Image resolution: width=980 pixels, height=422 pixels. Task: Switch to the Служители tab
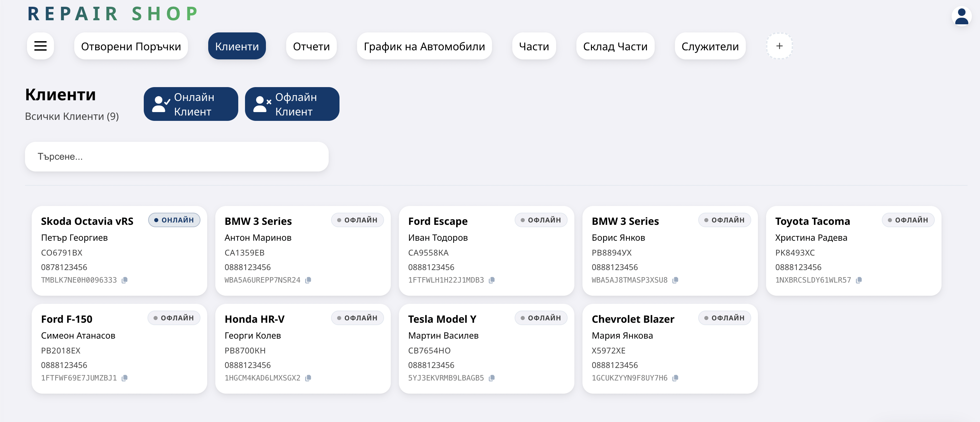[710, 46]
